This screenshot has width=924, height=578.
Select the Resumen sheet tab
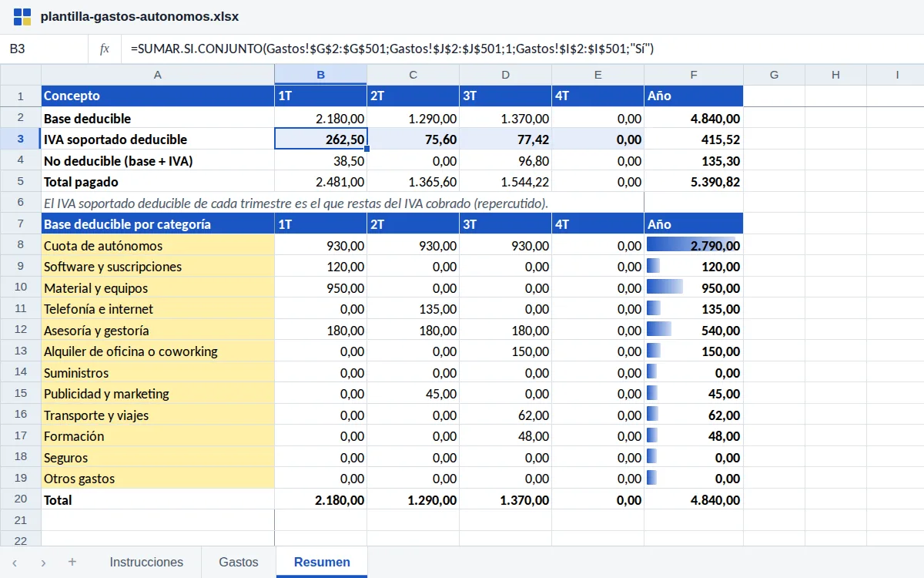click(322, 562)
